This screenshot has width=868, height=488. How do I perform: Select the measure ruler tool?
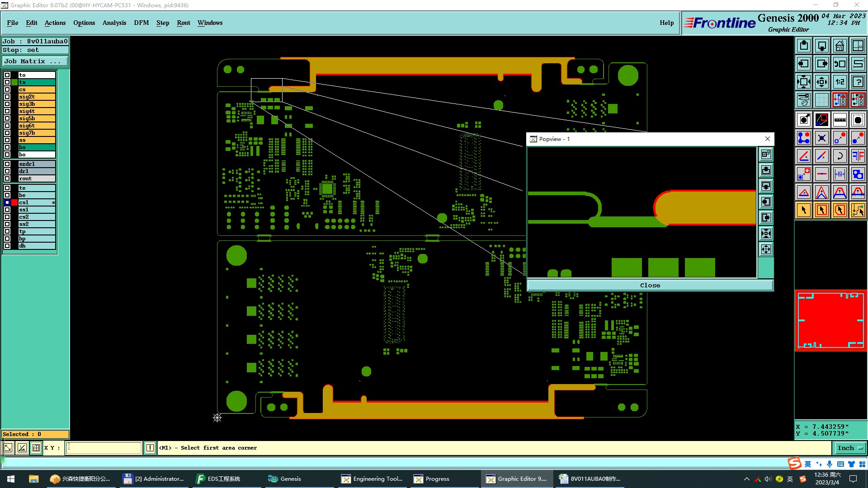click(x=840, y=120)
